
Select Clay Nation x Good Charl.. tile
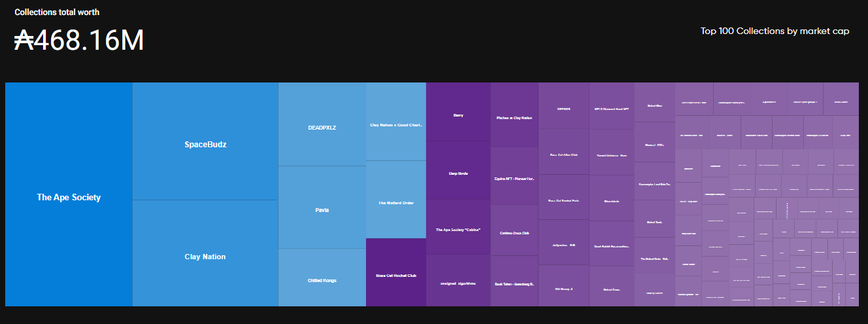point(396,122)
